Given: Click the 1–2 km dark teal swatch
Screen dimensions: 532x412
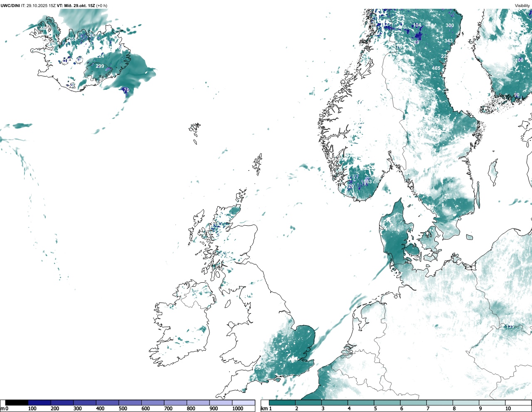Looking at the screenshot, I should pos(282,402).
